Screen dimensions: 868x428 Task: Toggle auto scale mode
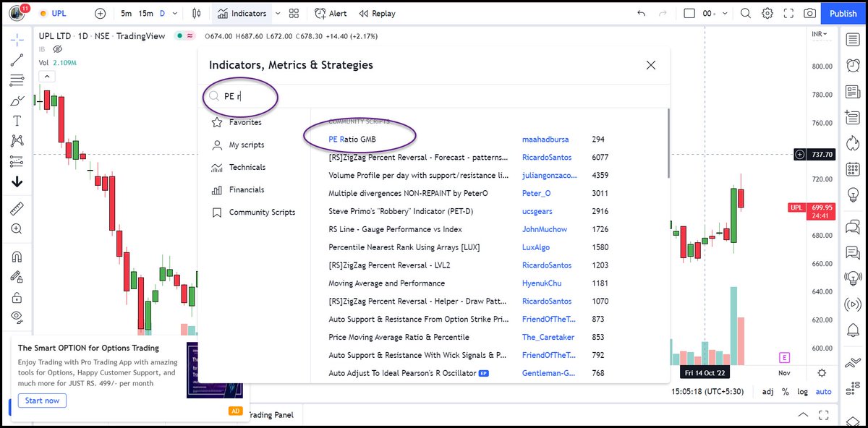[824, 392]
